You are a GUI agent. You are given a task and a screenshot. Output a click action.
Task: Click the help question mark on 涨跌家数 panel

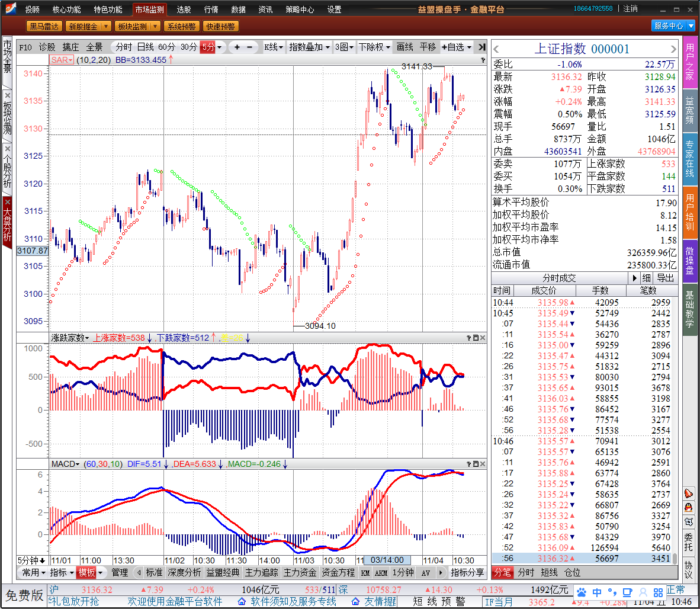click(x=469, y=338)
